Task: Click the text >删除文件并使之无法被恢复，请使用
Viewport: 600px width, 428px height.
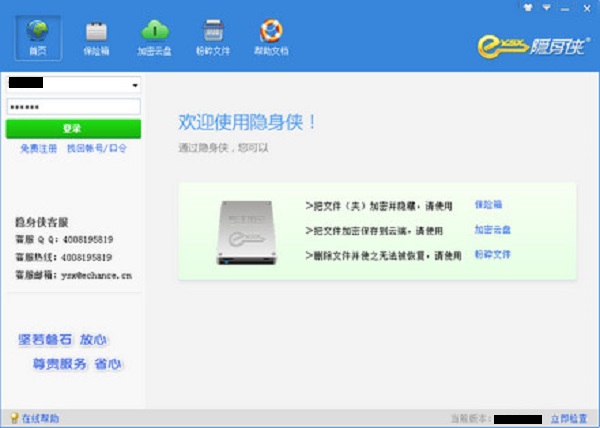Action: (383, 255)
